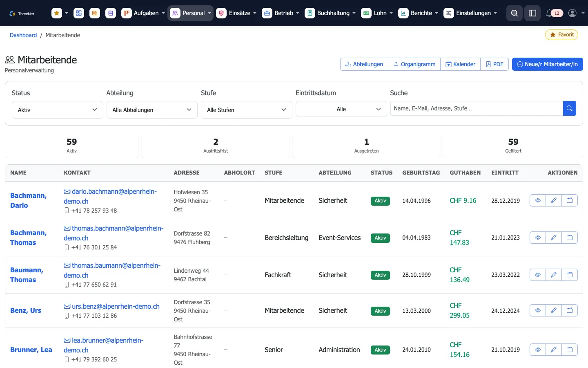
Task: Open the Buchhaltung menu
Action: point(330,13)
